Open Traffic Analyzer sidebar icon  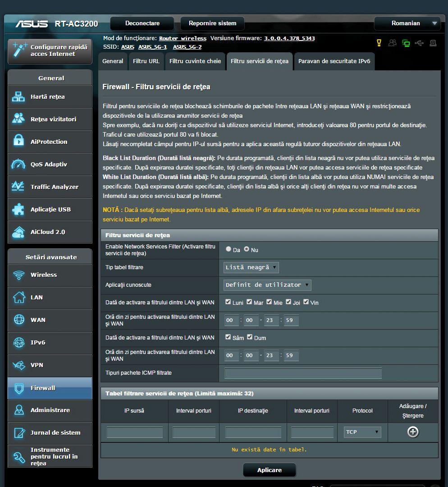18,187
